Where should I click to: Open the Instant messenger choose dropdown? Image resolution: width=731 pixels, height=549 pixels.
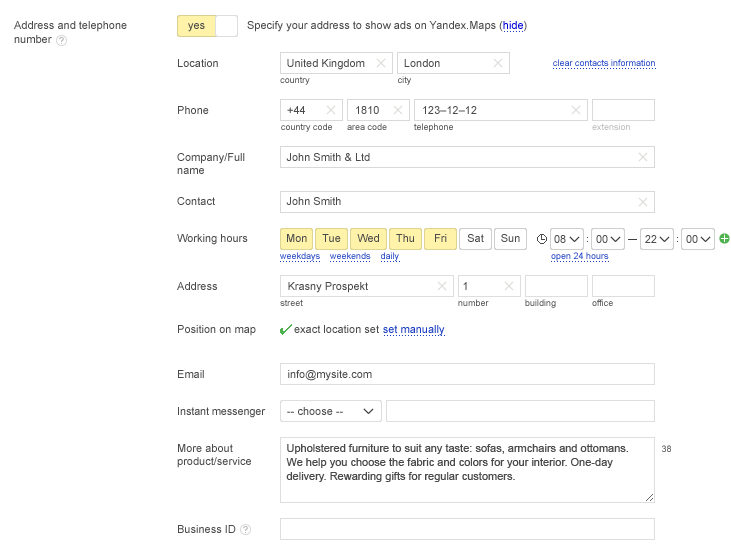pyautogui.click(x=331, y=411)
